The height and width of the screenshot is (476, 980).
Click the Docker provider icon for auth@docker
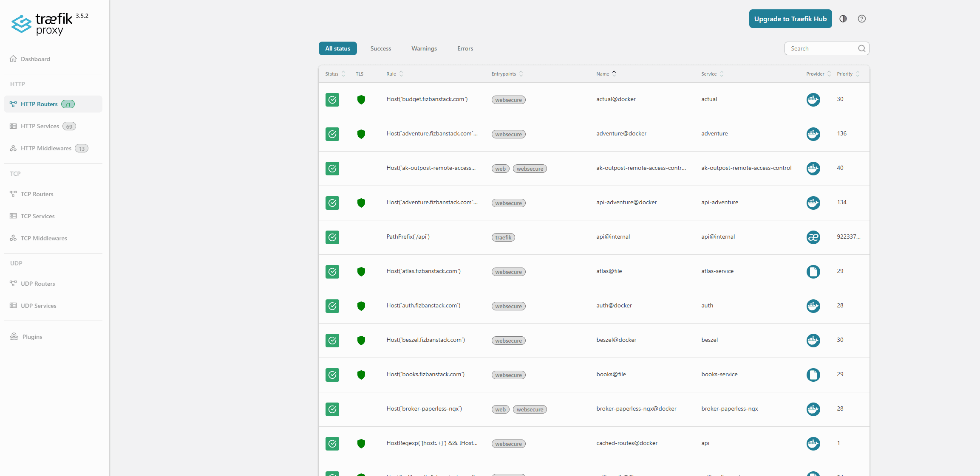click(x=813, y=306)
